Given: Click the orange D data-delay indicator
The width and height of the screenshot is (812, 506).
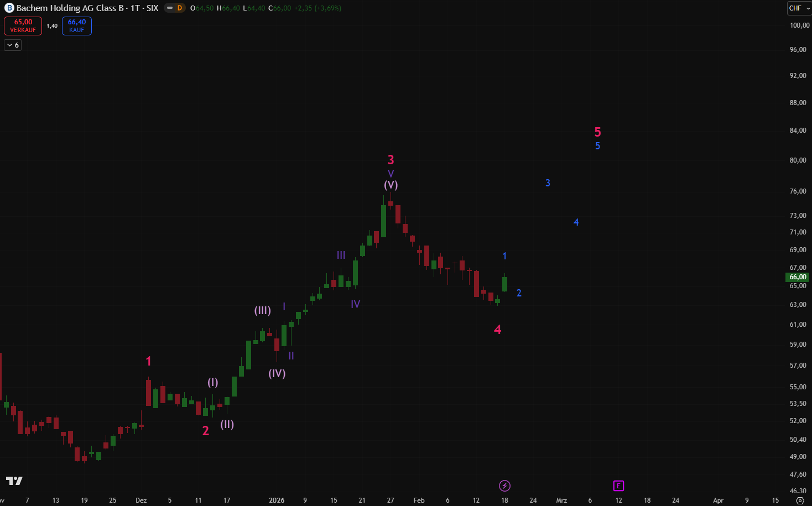Looking at the screenshot, I should (x=179, y=8).
